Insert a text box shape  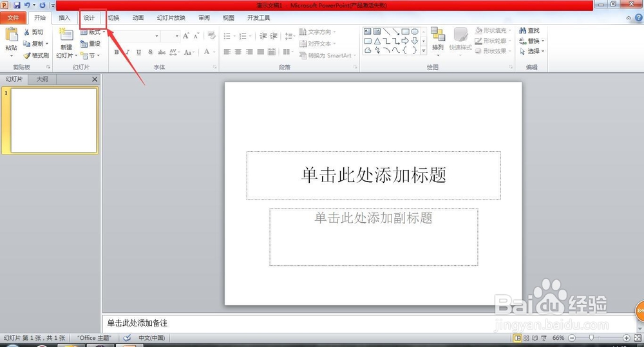pos(368,32)
